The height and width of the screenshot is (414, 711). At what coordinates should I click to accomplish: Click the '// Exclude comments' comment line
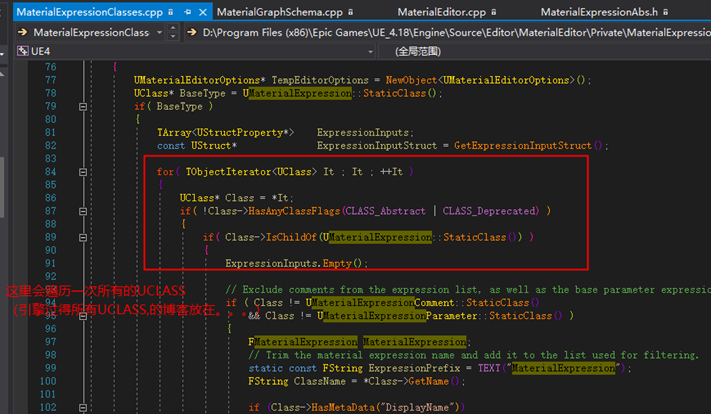click(x=468, y=290)
